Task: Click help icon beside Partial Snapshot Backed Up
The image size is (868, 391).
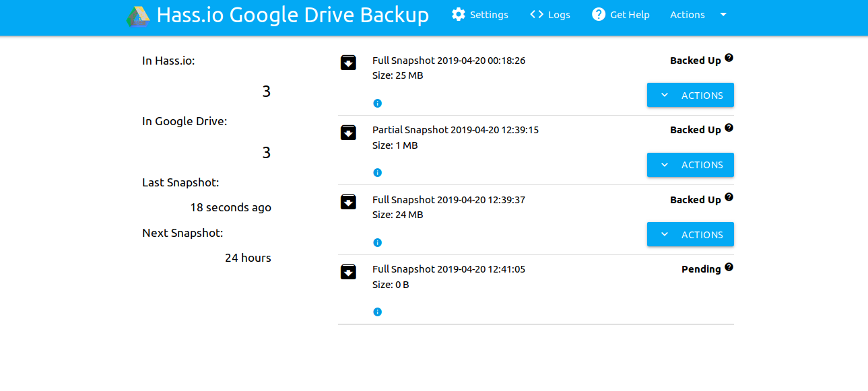Action: [x=729, y=128]
